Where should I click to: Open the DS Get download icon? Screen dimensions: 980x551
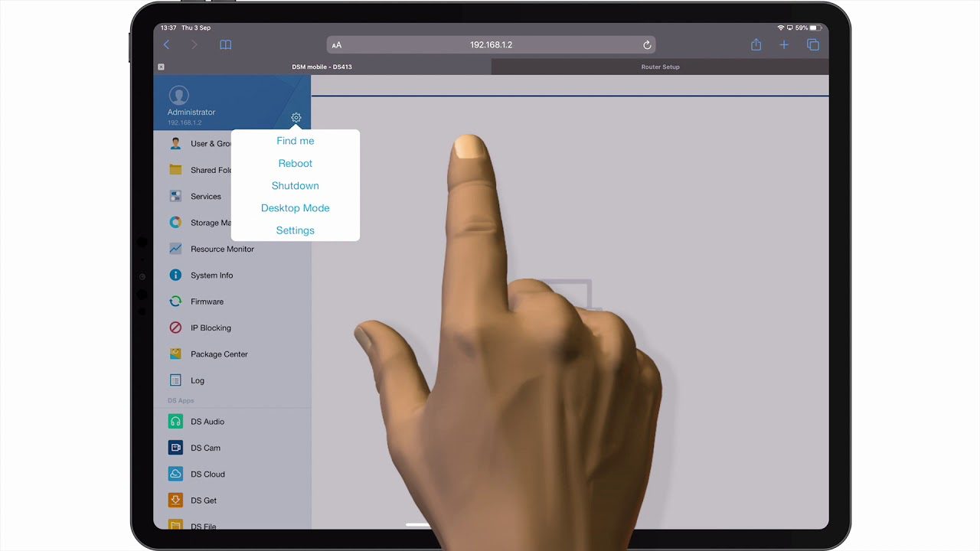pyautogui.click(x=176, y=500)
